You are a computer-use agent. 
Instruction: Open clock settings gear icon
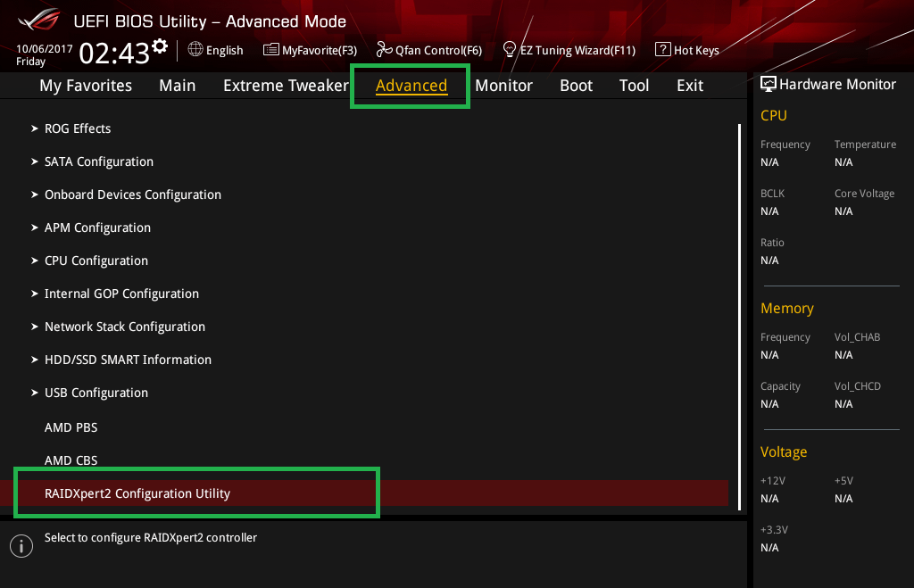pos(160,46)
